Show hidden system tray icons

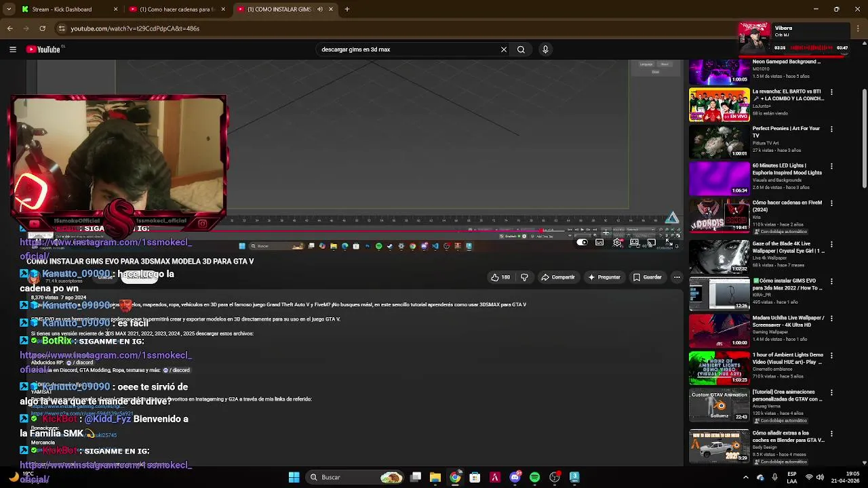746,477
